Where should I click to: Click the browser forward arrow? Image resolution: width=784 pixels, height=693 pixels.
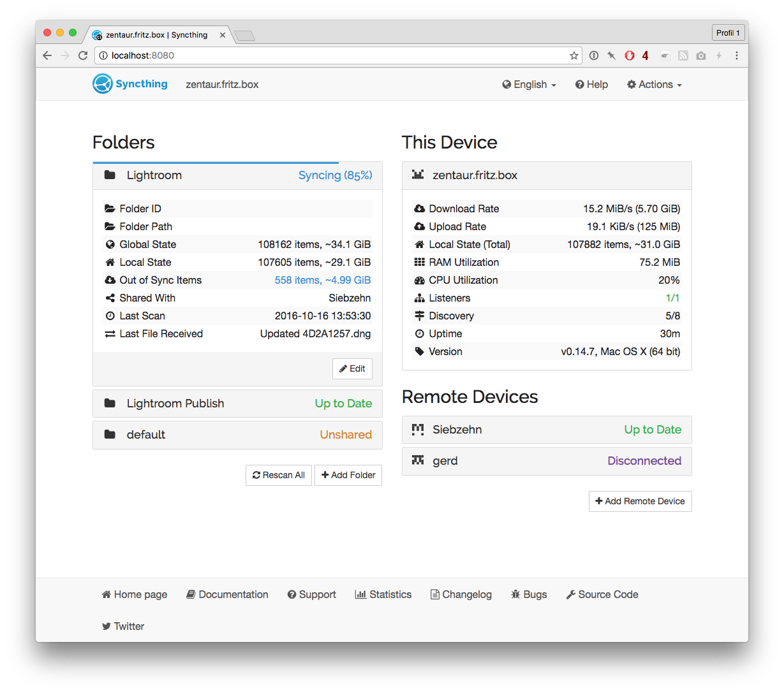(65, 55)
